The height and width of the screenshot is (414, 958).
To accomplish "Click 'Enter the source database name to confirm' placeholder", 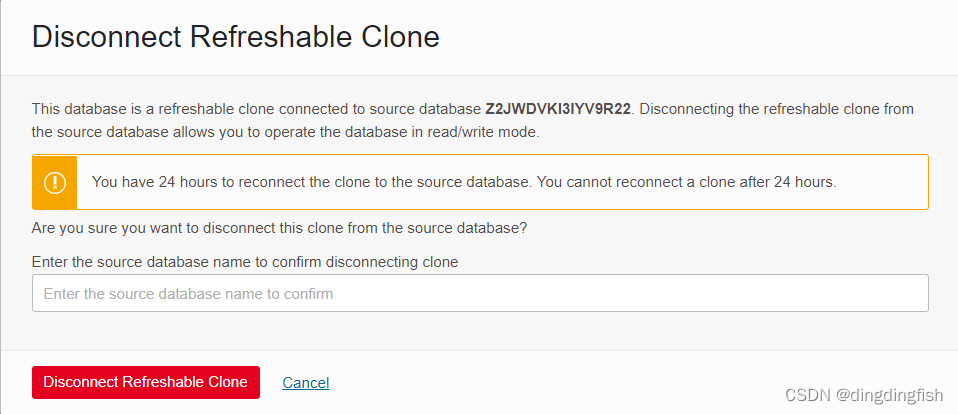I will (x=188, y=294).
